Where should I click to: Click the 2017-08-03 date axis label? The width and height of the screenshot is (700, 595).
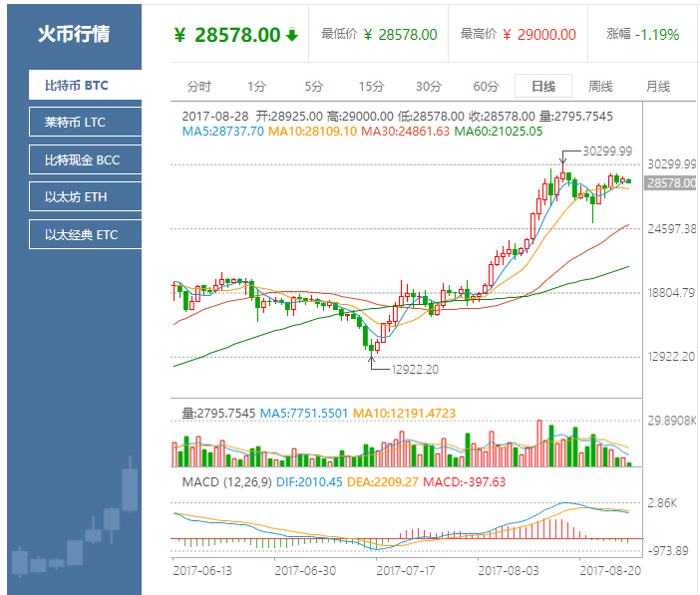pos(508,570)
